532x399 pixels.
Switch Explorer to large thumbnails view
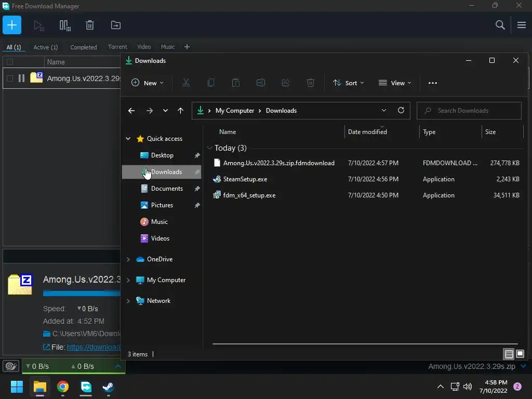tap(520, 354)
